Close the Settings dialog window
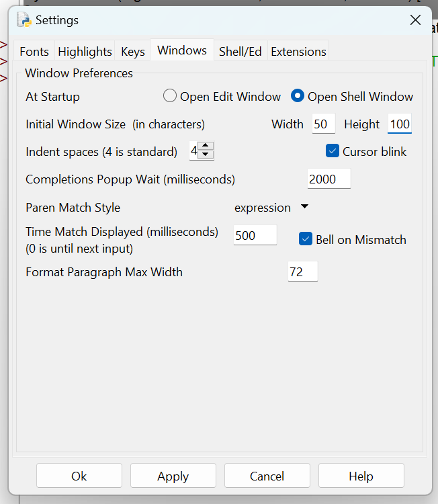The height and width of the screenshot is (504, 438). (x=415, y=20)
